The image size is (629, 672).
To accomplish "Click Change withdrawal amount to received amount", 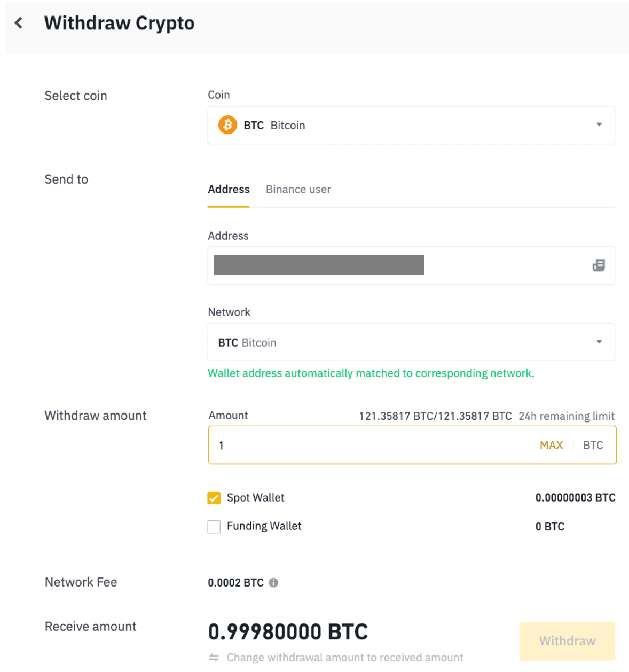I will click(345, 658).
